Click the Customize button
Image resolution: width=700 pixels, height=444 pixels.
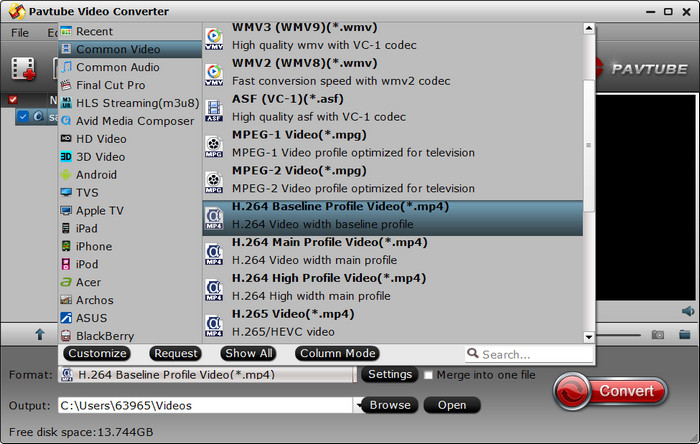click(97, 353)
